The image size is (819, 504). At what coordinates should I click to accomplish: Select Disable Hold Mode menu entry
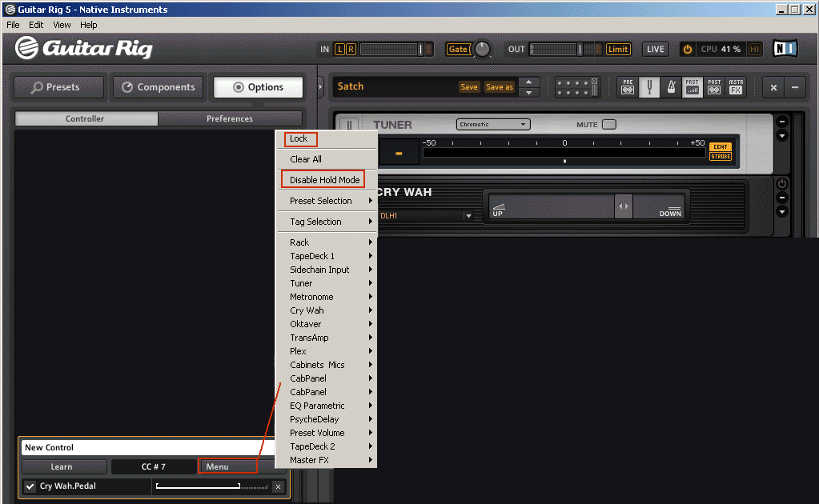327,180
